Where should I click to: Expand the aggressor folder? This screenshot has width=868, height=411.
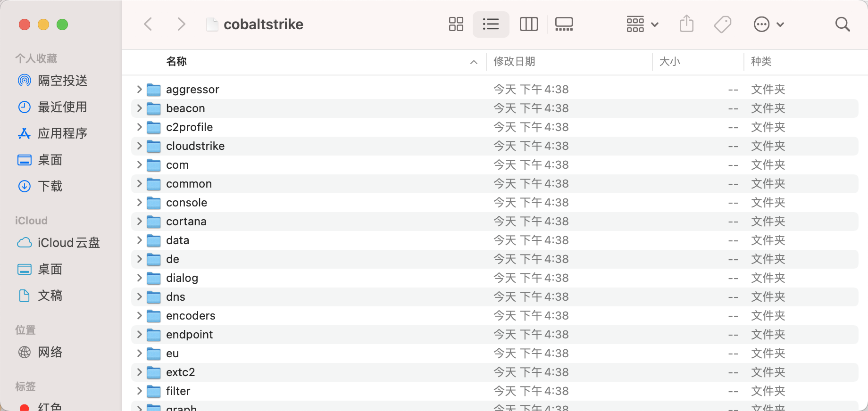139,89
